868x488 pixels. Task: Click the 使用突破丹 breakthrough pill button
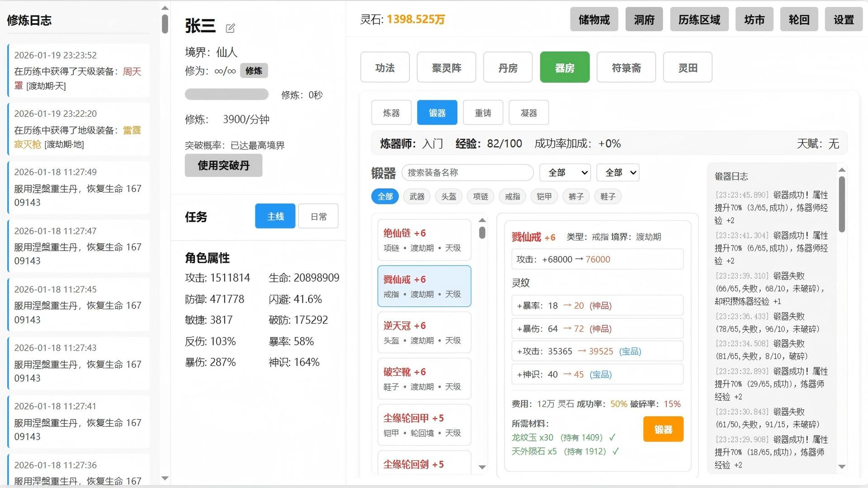[x=223, y=165]
